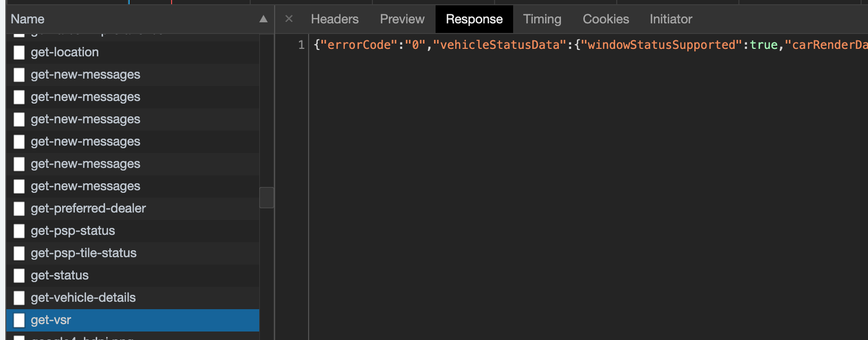This screenshot has height=340, width=868.
Task: Click the JSON response text line
Action: [584, 45]
